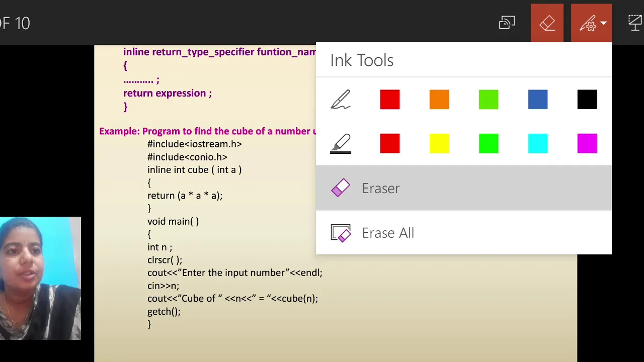
Task: Choose green highlighter color
Action: pyautogui.click(x=489, y=143)
